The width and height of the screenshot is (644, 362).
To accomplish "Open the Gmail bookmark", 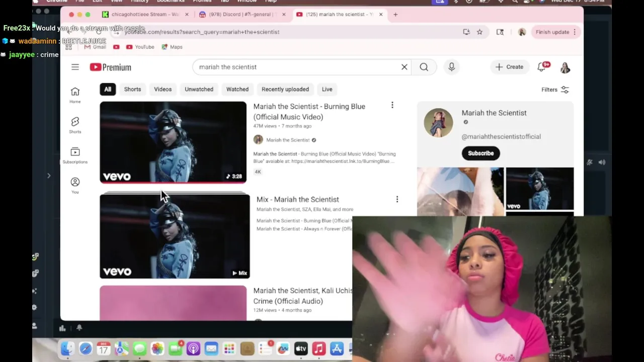I will pos(95,47).
